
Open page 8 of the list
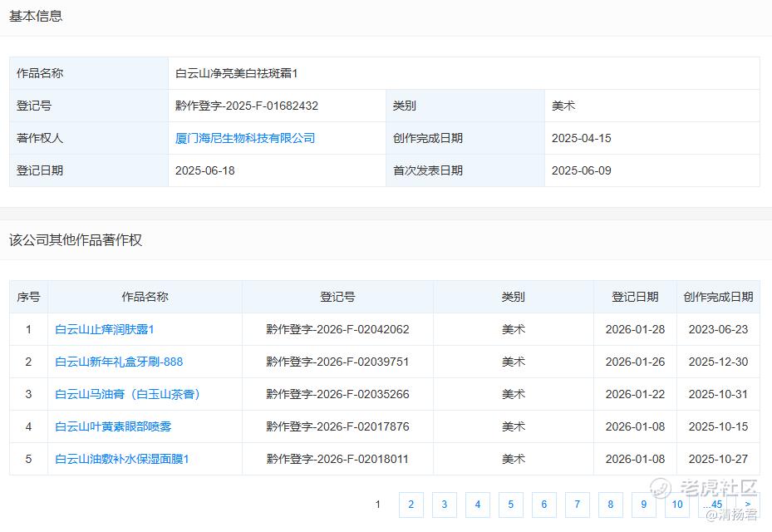pos(610,505)
